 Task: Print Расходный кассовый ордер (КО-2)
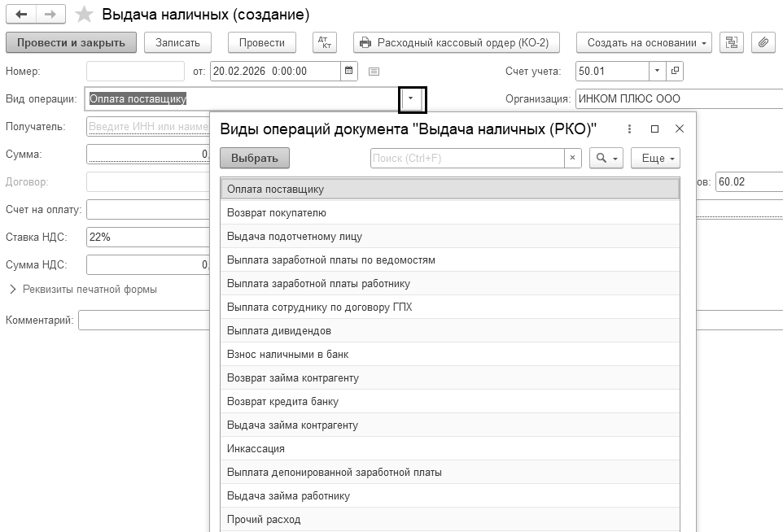tap(456, 42)
